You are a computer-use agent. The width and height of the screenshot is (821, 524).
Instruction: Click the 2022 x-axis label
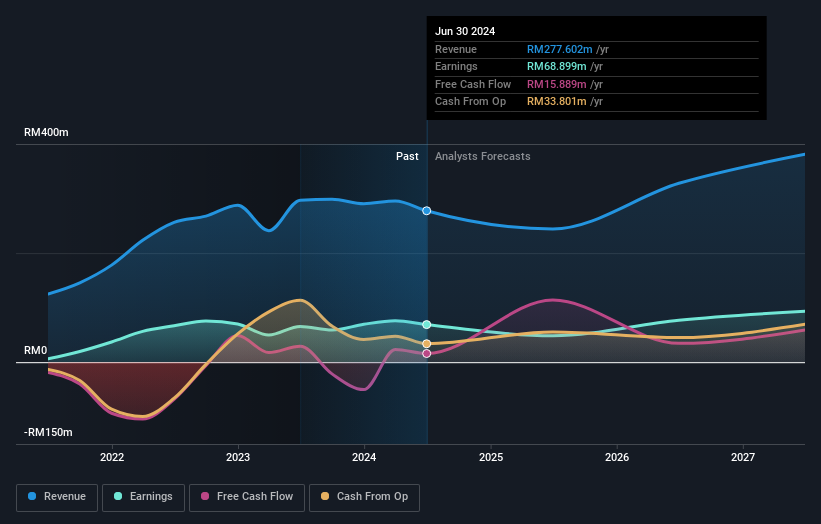click(112, 457)
